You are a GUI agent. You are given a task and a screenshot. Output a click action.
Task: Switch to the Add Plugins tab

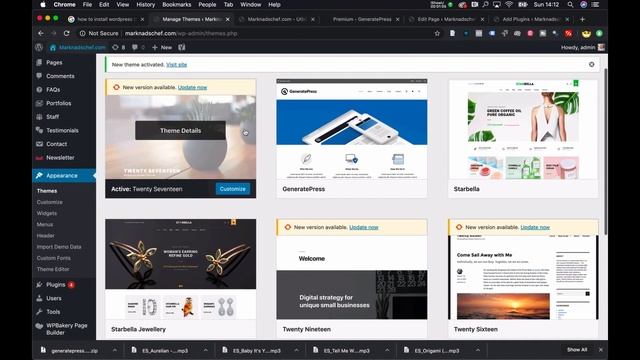tap(531, 19)
